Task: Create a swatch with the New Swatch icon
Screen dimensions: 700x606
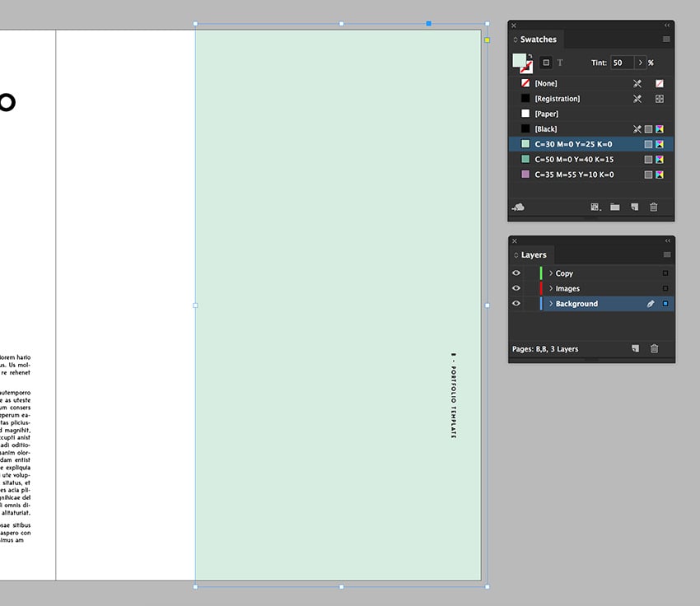Action: point(636,207)
